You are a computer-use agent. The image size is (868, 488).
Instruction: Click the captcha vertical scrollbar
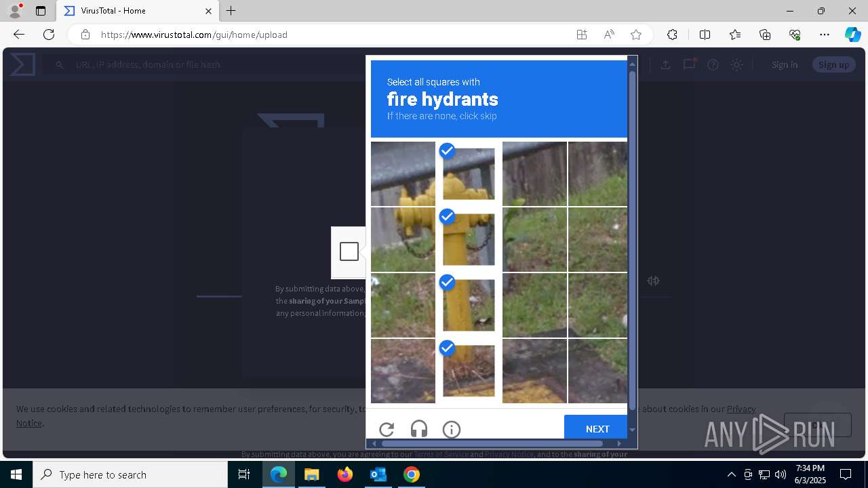632,241
